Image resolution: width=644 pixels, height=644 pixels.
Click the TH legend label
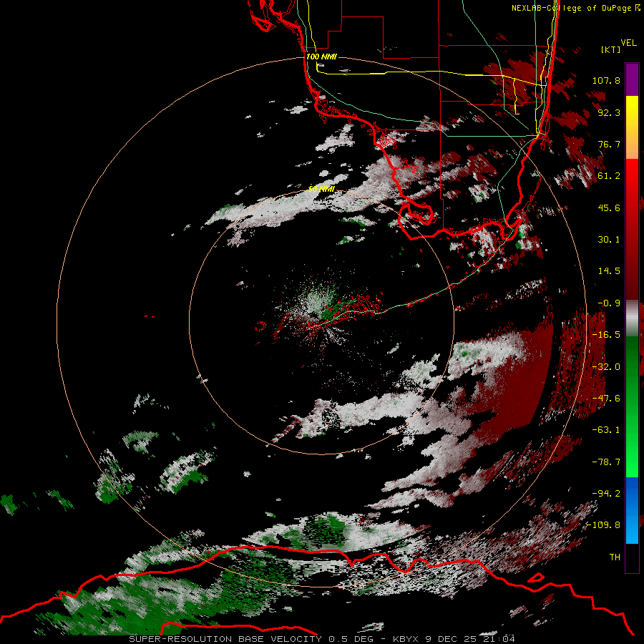tap(615, 557)
